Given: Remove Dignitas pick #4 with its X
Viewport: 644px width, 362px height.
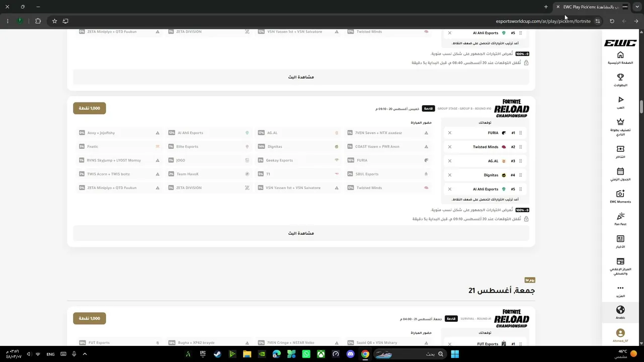Looking at the screenshot, I should (450, 175).
